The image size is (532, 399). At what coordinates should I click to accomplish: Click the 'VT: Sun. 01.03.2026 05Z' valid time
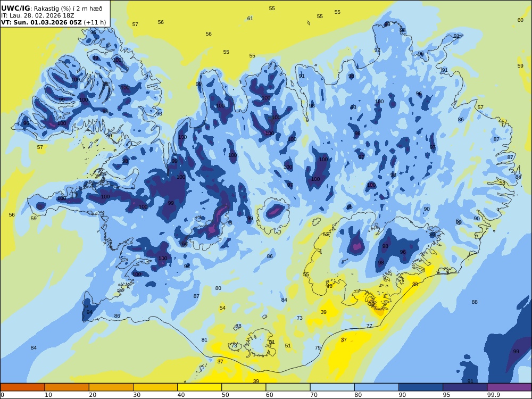point(41,22)
